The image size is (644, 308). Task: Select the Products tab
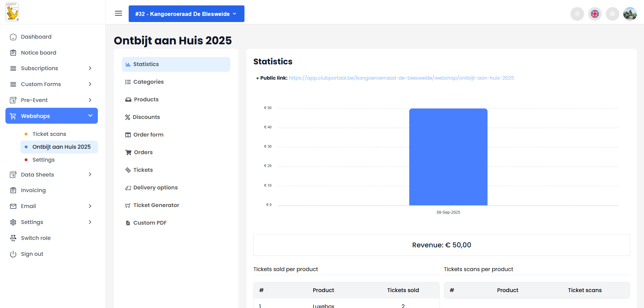pyautogui.click(x=146, y=100)
